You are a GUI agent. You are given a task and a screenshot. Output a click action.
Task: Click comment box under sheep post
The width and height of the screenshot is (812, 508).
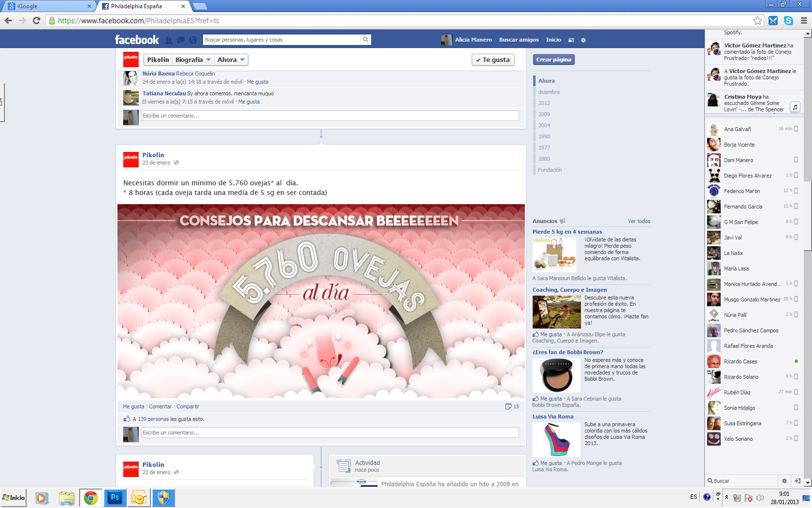click(x=330, y=433)
